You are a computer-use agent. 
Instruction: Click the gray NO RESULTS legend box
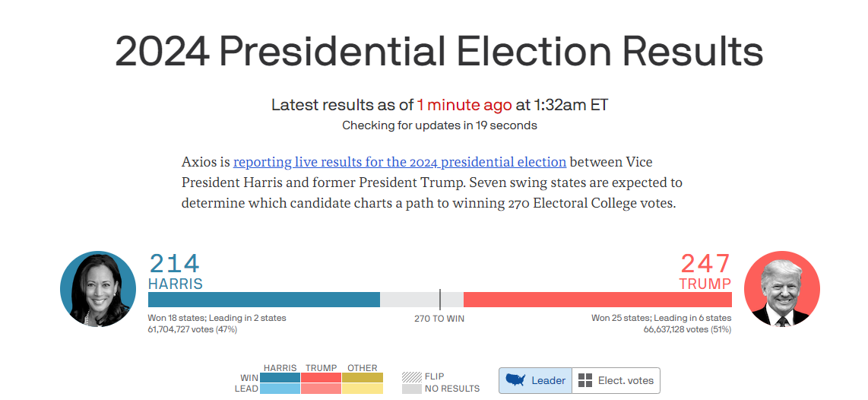(411, 389)
